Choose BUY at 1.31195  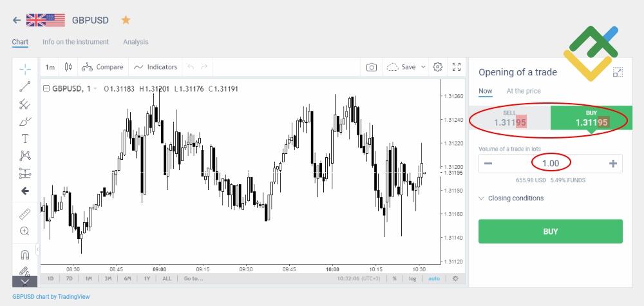(591, 118)
